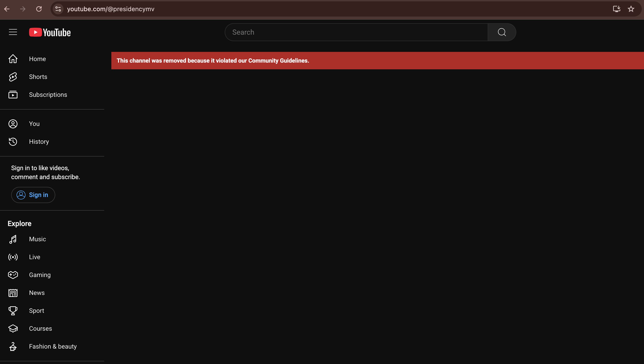Open History in the sidebar
The image size is (644, 364).
(39, 142)
